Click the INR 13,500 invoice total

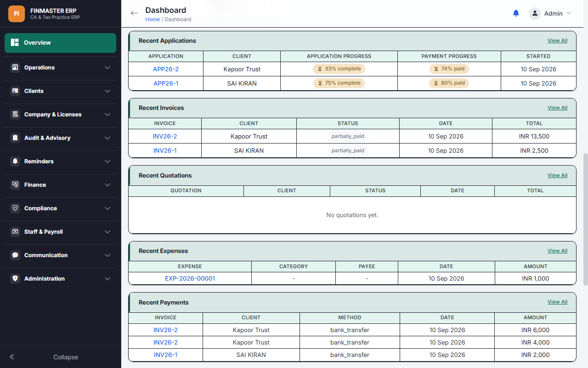tap(534, 136)
